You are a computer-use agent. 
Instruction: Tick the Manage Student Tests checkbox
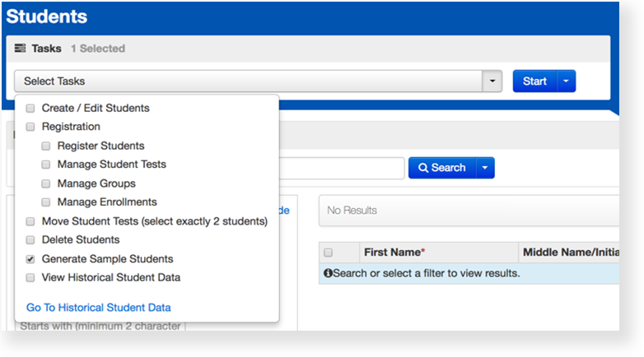pos(46,165)
